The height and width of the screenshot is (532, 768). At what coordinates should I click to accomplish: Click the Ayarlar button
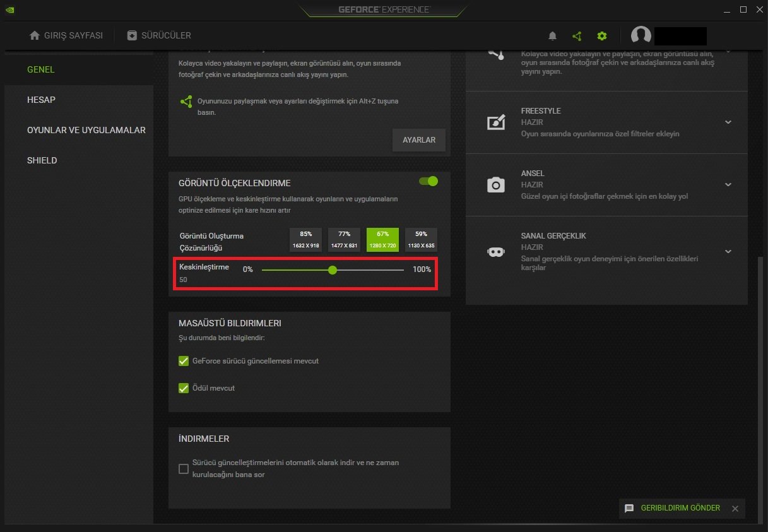click(419, 140)
